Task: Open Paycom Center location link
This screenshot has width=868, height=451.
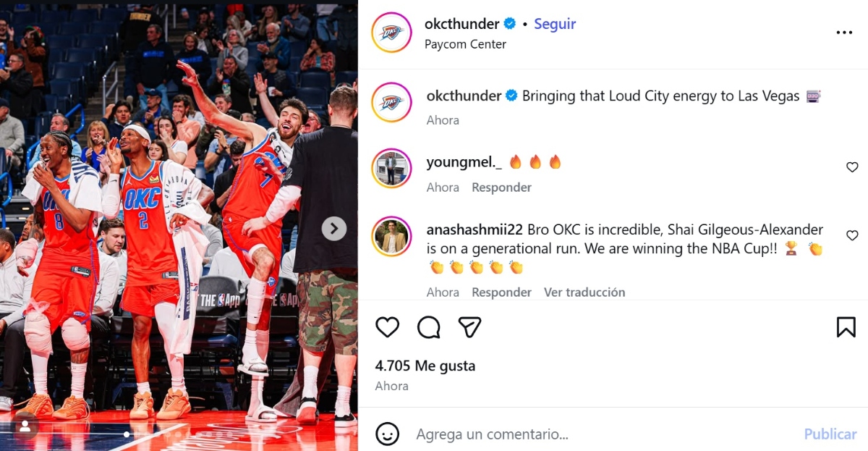Action: pos(465,44)
